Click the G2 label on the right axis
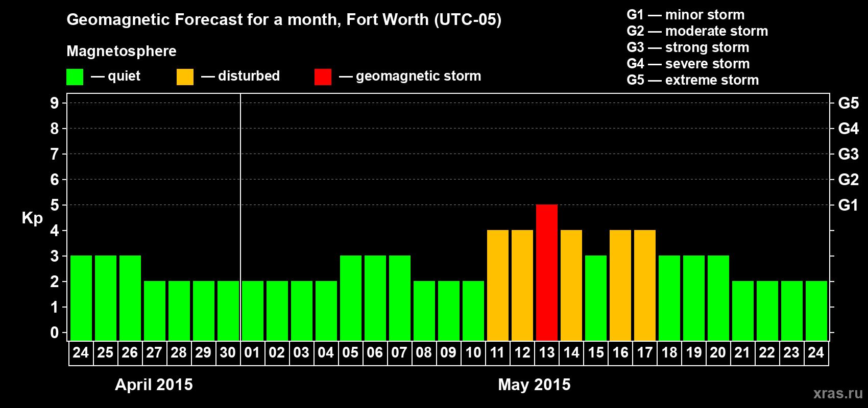Image resolution: width=868 pixels, height=408 pixels. 849,180
